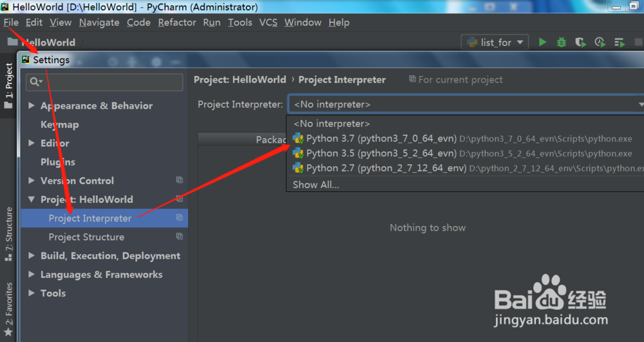Screen dimensions: 644x342
Task: Click the PyCharm Settings dialog icon
Action: click(26, 59)
